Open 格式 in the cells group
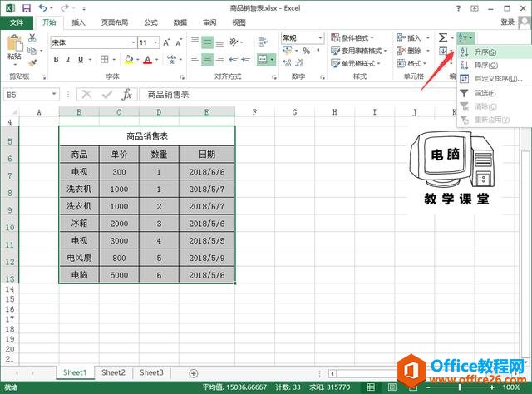The width and height of the screenshot is (532, 394). coord(411,63)
